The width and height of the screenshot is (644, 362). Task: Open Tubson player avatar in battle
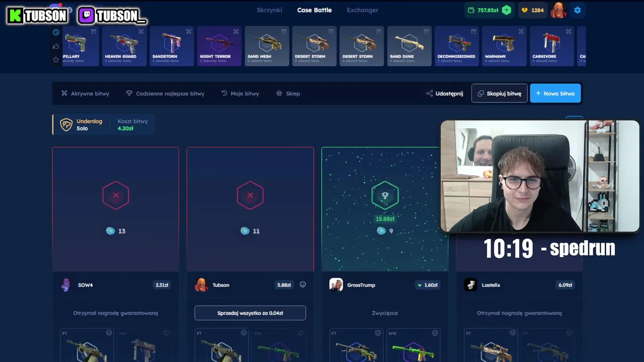[201, 285]
